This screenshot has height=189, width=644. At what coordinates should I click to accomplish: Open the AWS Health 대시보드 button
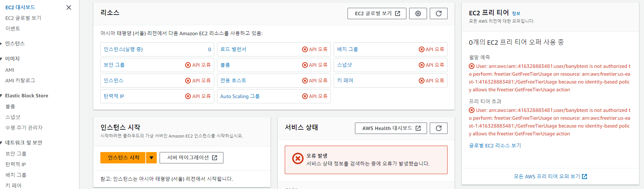point(391,128)
